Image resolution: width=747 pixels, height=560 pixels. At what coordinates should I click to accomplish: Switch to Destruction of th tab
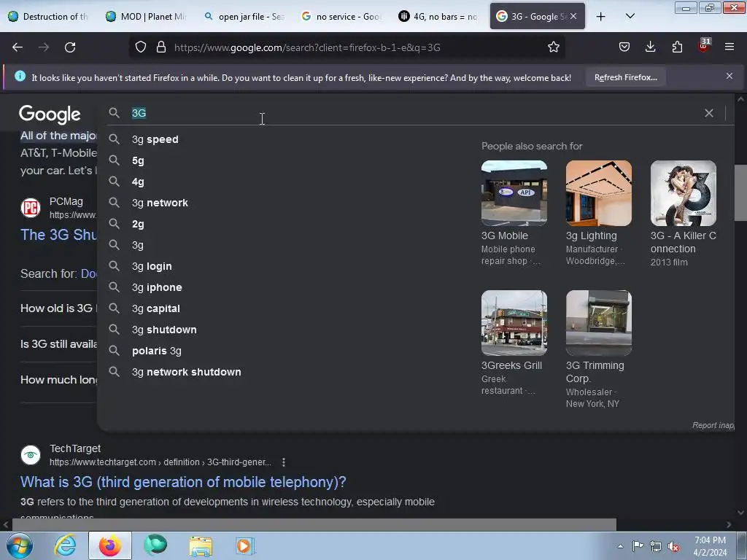tap(50, 16)
